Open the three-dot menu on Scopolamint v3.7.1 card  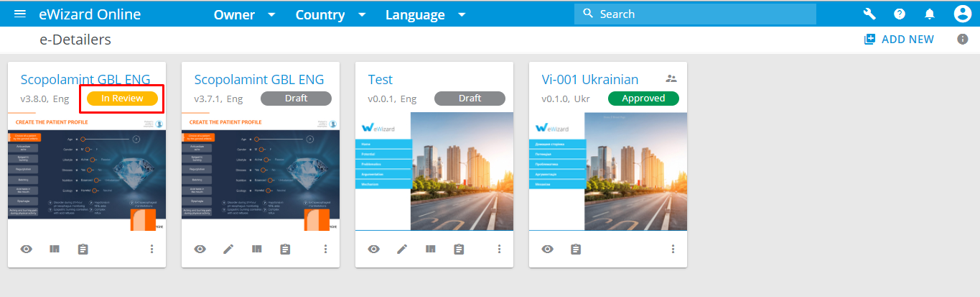(x=325, y=249)
